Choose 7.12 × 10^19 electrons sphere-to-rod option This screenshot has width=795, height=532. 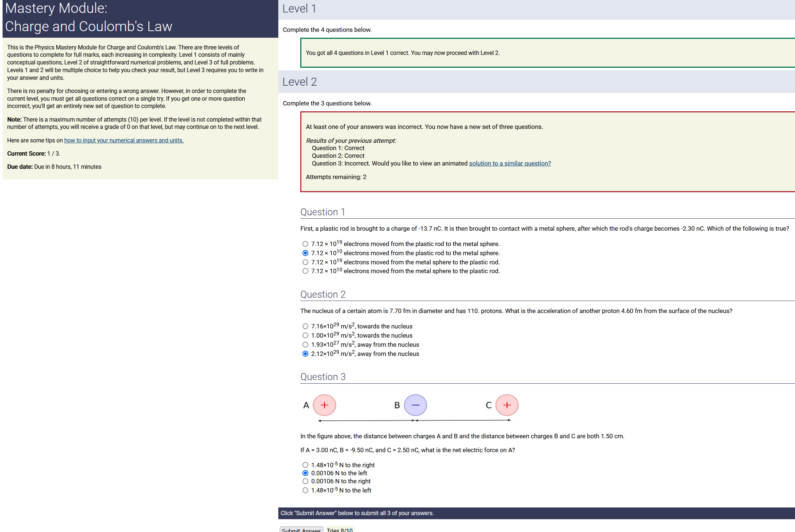tap(305, 262)
